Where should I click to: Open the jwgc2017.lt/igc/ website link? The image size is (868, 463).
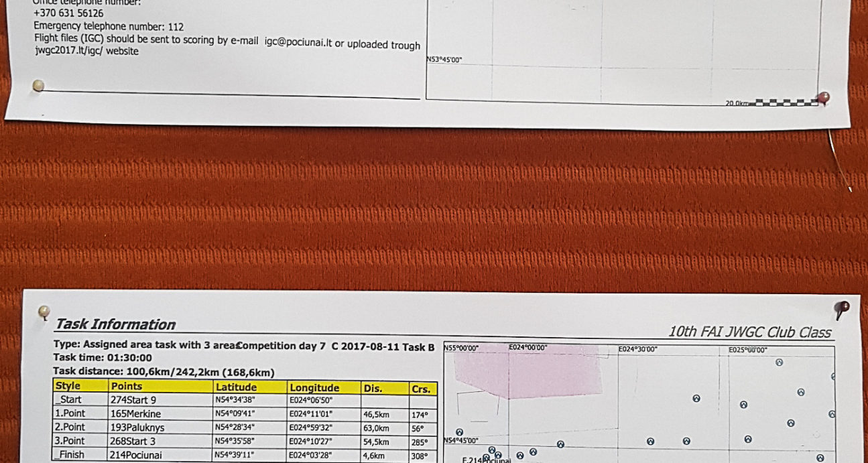86,51
